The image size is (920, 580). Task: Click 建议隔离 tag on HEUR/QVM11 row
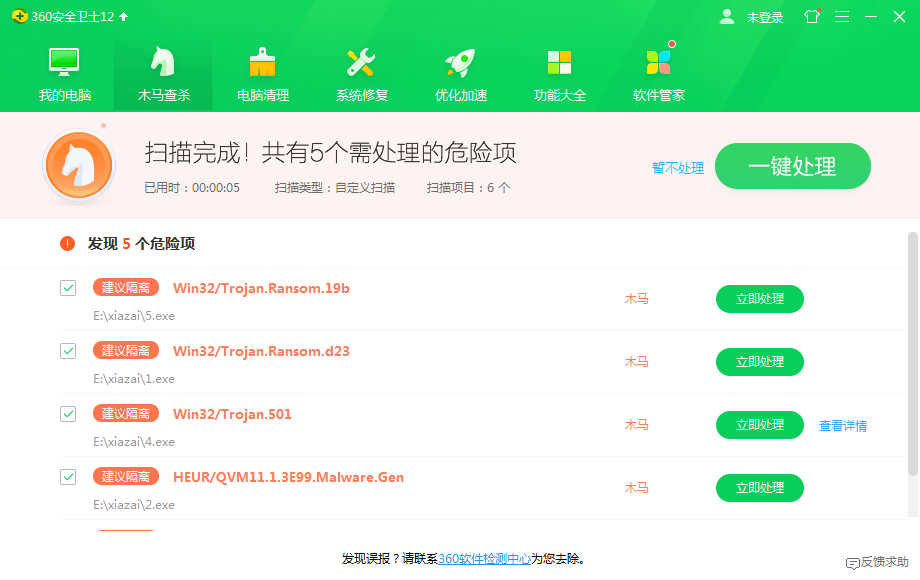click(126, 476)
